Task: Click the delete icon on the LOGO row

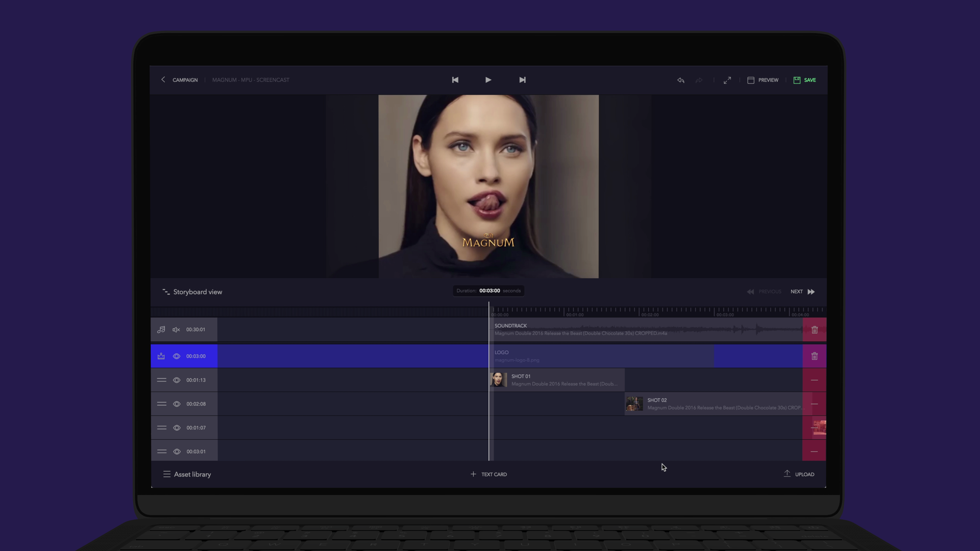Action: coord(814,356)
